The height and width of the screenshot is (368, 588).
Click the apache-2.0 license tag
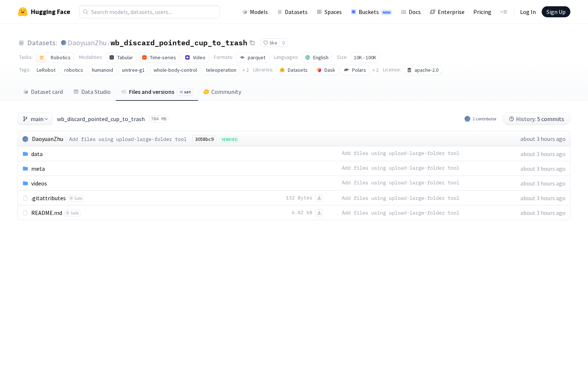[x=423, y=70]
